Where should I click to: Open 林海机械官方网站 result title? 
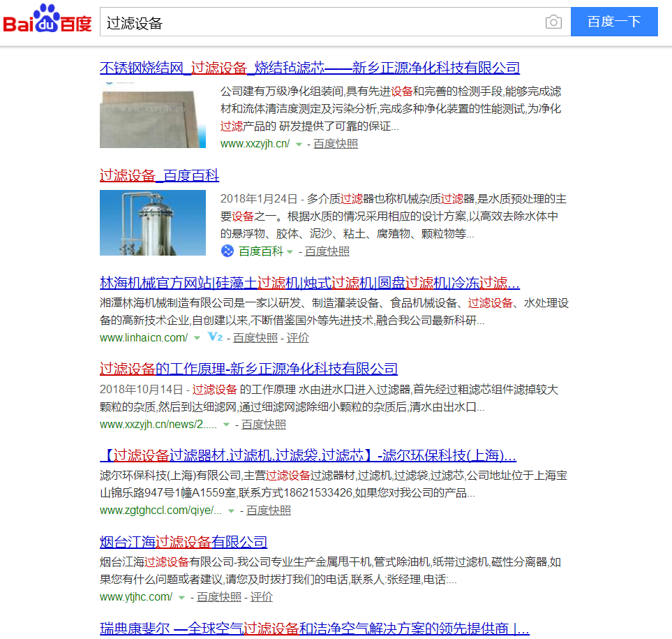click(x=309, y=283)
